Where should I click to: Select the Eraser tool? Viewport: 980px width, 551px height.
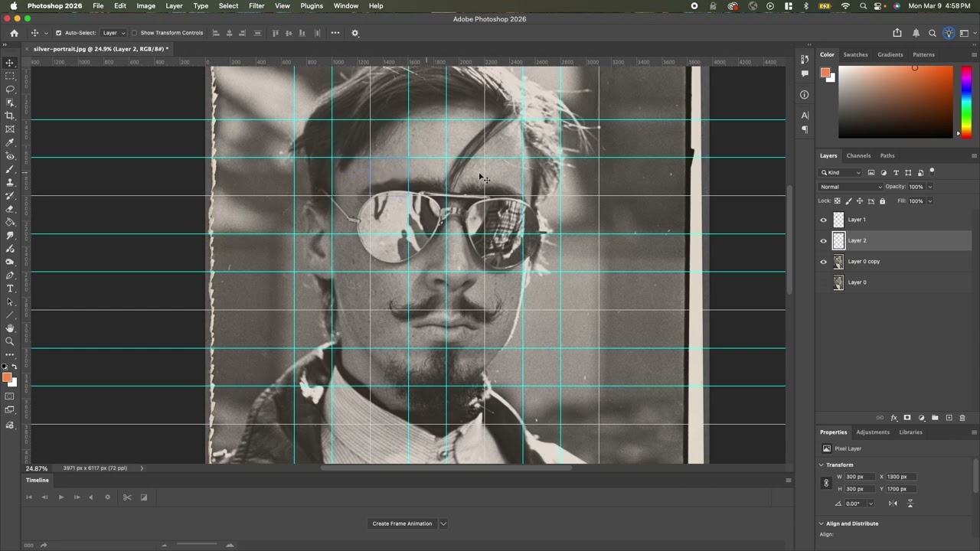click(10, 209)
